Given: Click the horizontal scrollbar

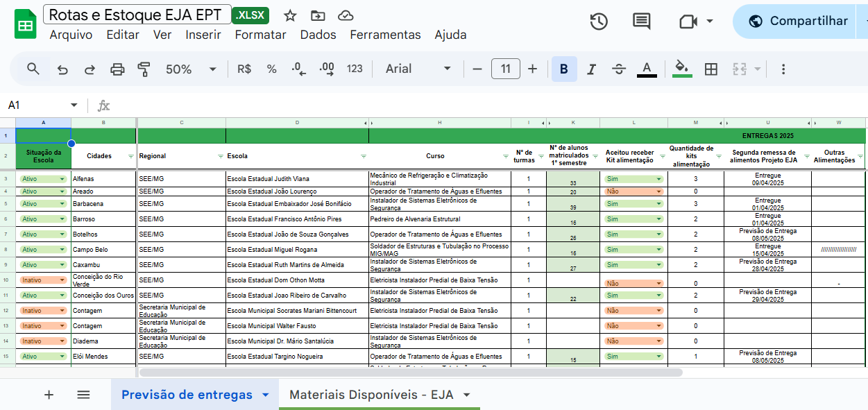Looking at the screenshot, I should point(411,373).
